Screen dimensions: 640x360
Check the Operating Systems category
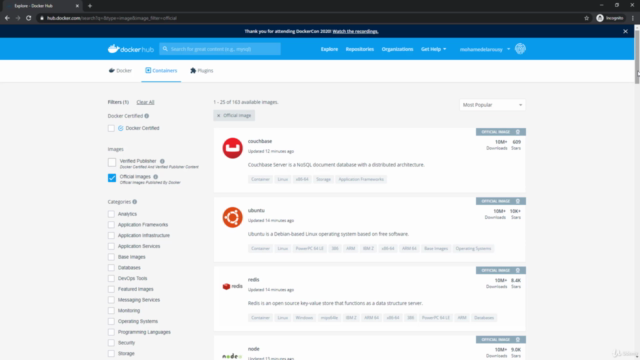pos(111,321)
